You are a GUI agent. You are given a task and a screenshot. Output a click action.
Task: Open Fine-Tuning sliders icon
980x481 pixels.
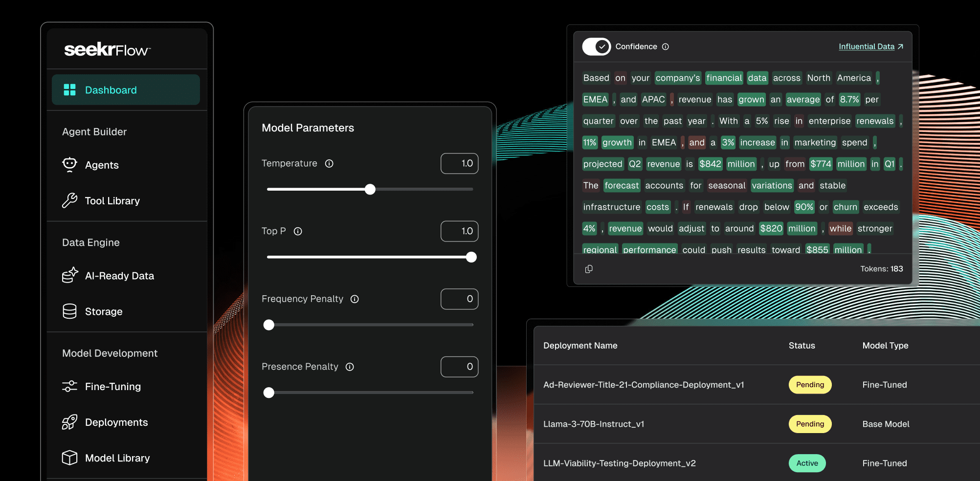69,386
